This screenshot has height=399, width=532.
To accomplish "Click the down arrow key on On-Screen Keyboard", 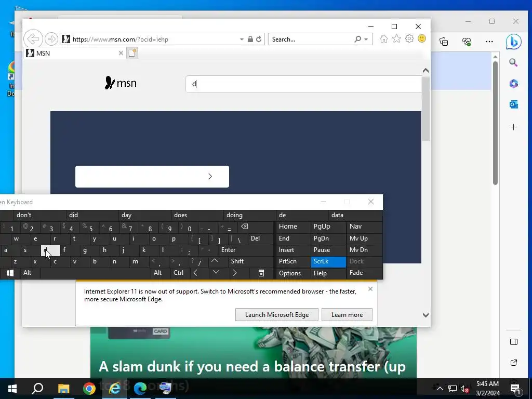I will click(x=216, y=273).
